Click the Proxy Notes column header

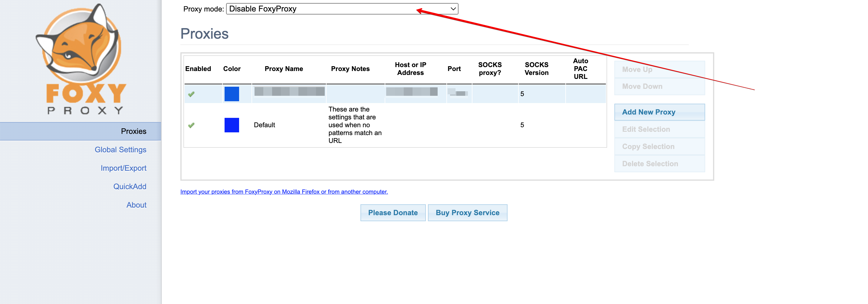pos(350,69)
